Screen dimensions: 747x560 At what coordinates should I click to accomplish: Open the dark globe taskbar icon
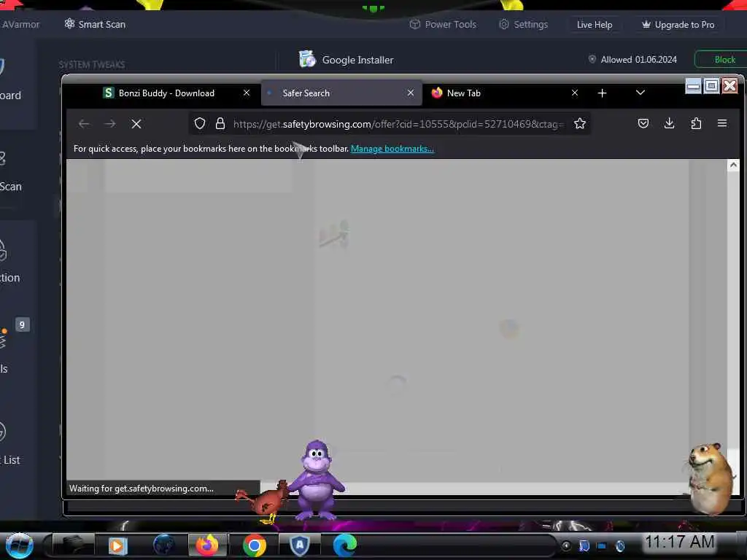point(163,545)
